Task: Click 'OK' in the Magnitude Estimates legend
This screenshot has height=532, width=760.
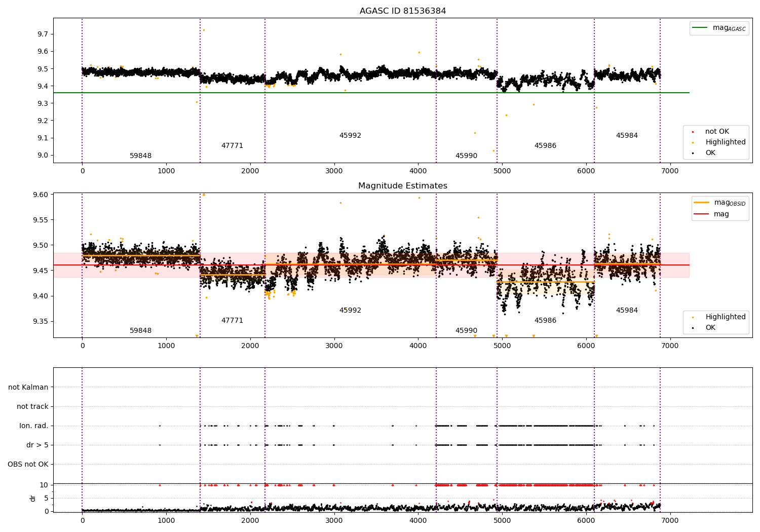Action: (x=710, y=328)
